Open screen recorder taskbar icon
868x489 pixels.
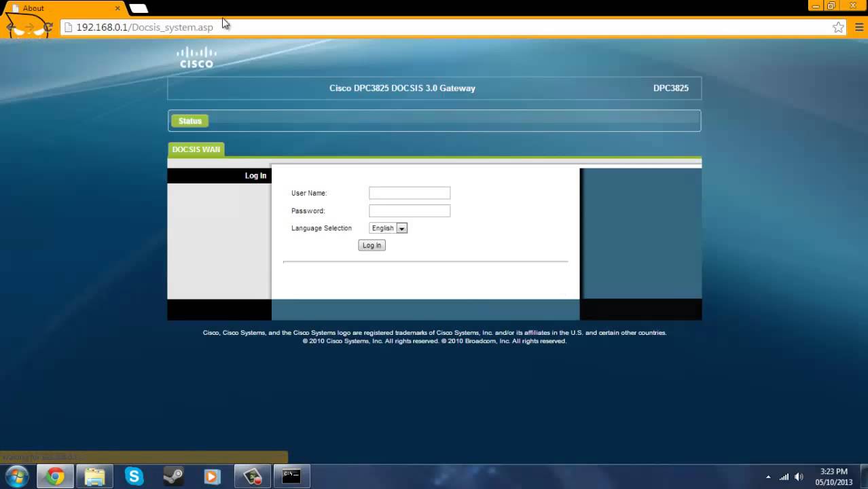tap(253, 477)
